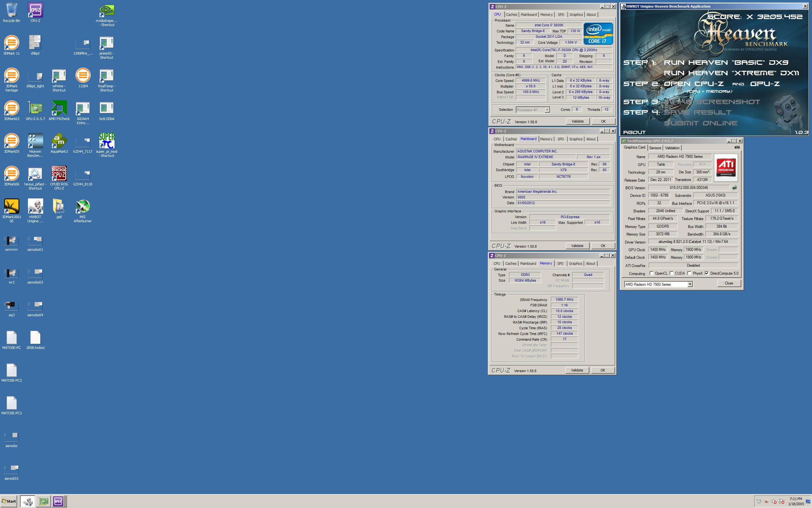Click the Core Speed 4999.6 MHz field
The height and width of the screenshot is (508, 812).
click(530, 81)
